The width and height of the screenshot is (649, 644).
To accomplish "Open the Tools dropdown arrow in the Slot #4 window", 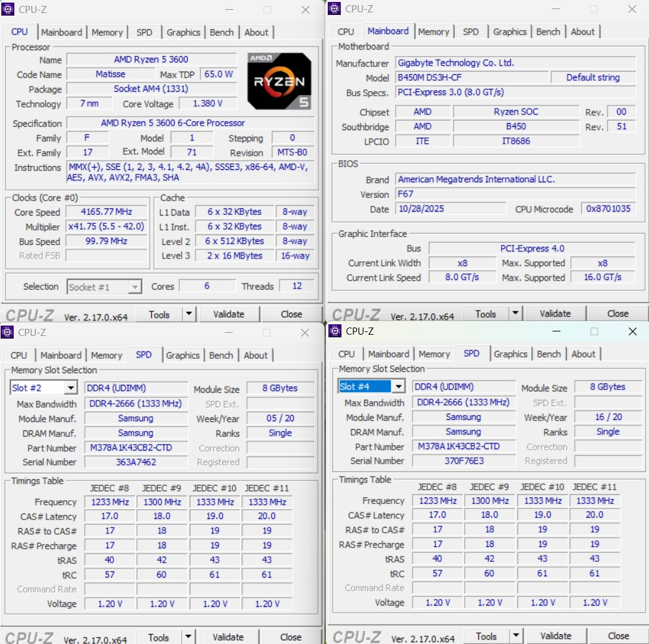I will coord(516,636).
